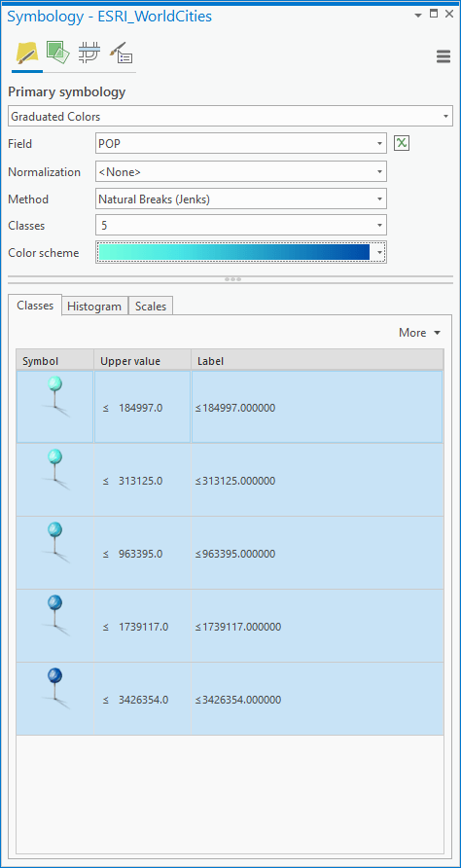This screenshot has height=868, width=461.
Task: Select the Primary symbology tab icon
Action: pos(27,54)
